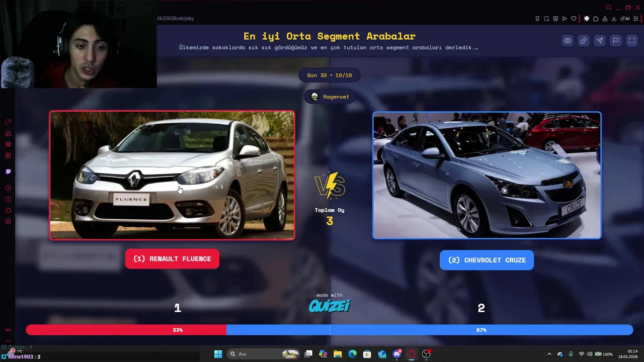Open the settings gear icon in sidebar
The image size is (644, 362).
(8, 221)
